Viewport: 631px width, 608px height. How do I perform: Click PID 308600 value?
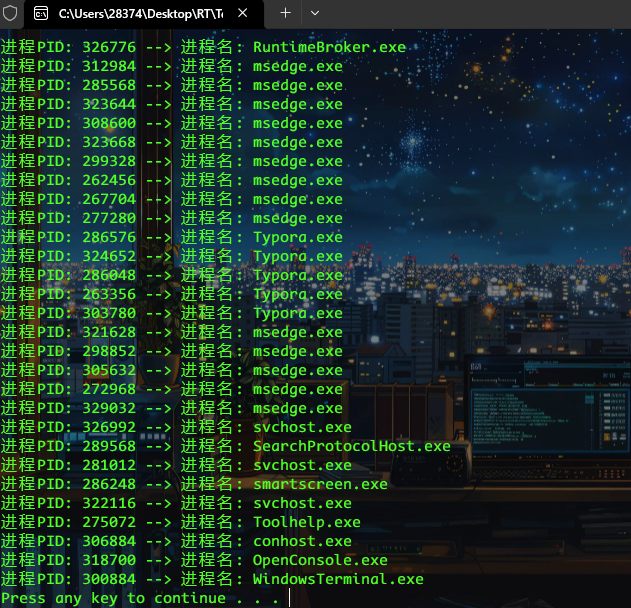(x=109, y=123)
